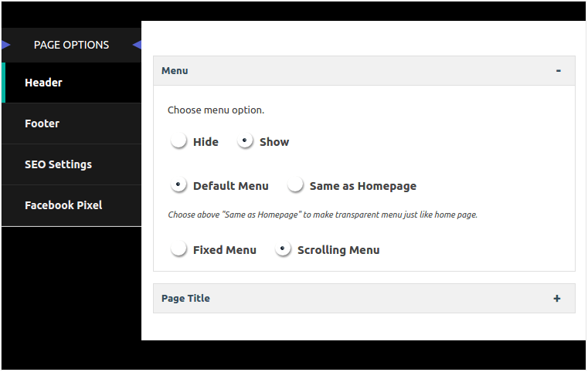588x372 pixels.
Task: Enable the Fixed Menu option
Action: 178,249
